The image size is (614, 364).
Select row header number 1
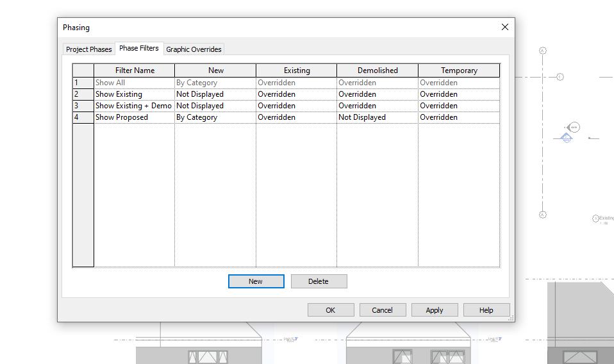tap(83, 83)
